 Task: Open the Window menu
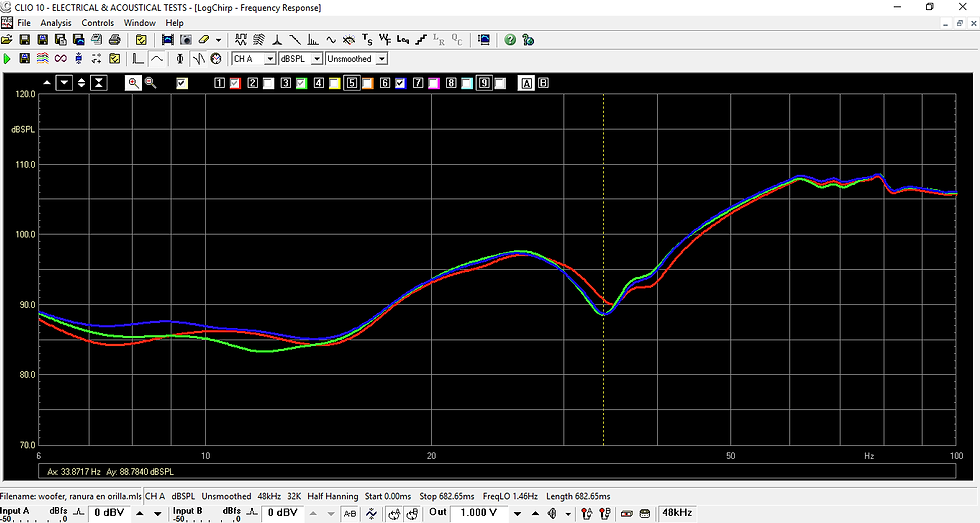(139, 22)
